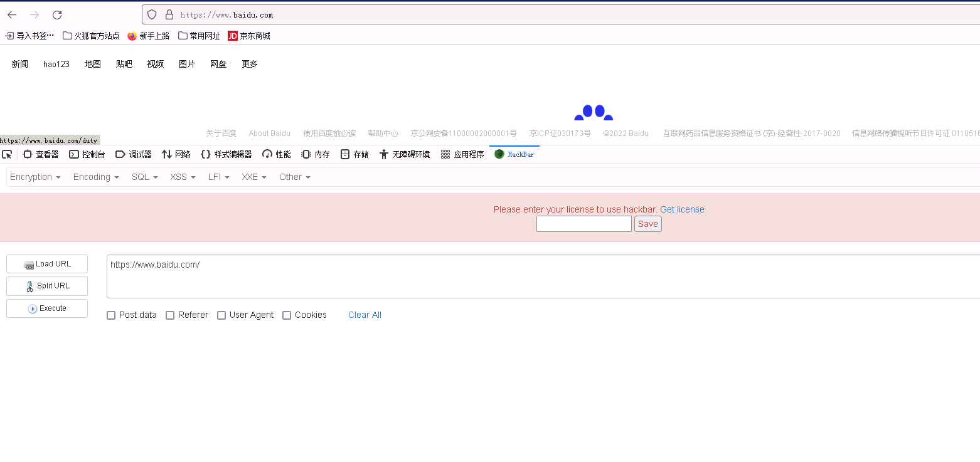980x462 pixels.
Task: Click the 京ICP证030173号 footer link
Action: click(x=560, y=133)
